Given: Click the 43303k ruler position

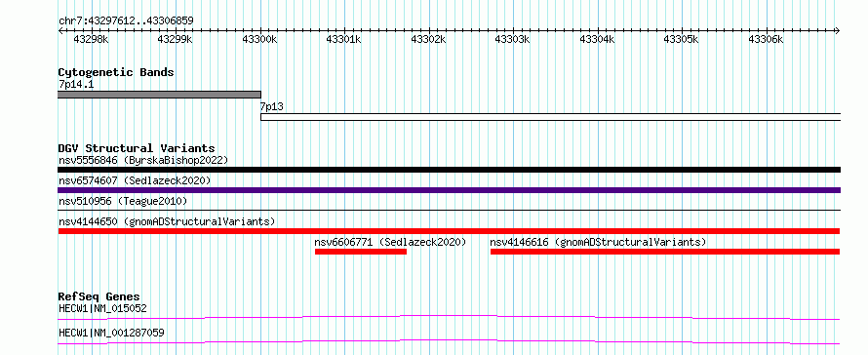Looking at the screenshot, I should pos(513,39).
